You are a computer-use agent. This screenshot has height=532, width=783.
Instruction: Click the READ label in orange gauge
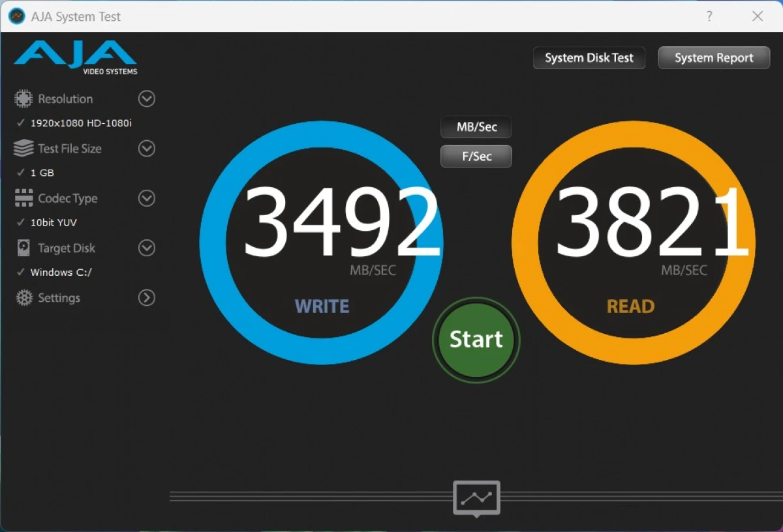tap(631, 306)
